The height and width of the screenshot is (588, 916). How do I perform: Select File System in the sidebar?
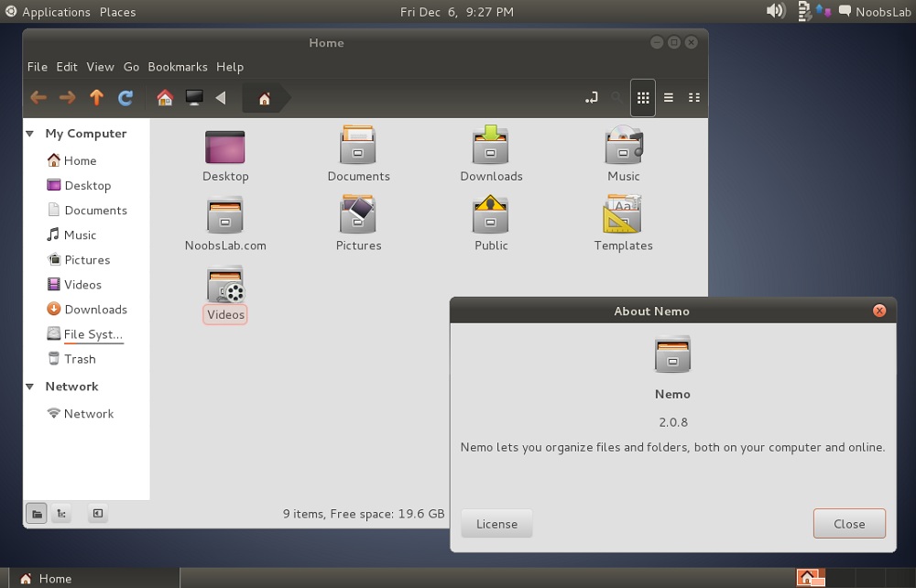pyautogui.click(x=85, y=334)
